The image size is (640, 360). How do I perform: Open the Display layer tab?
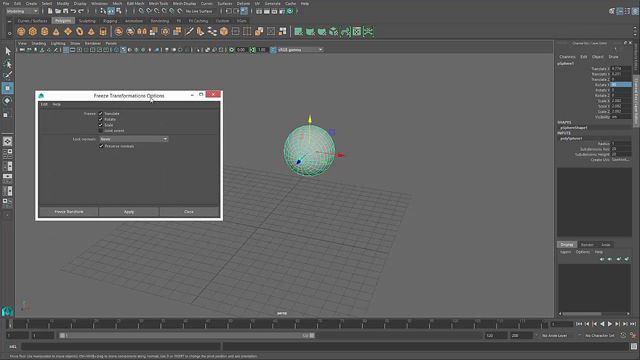[x=567, y=244]
